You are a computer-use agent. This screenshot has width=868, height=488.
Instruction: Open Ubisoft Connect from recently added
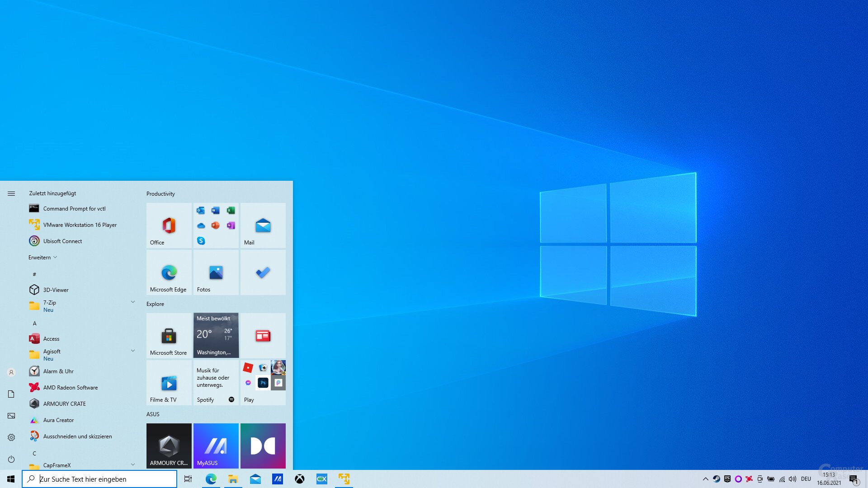tap(81, 241)
